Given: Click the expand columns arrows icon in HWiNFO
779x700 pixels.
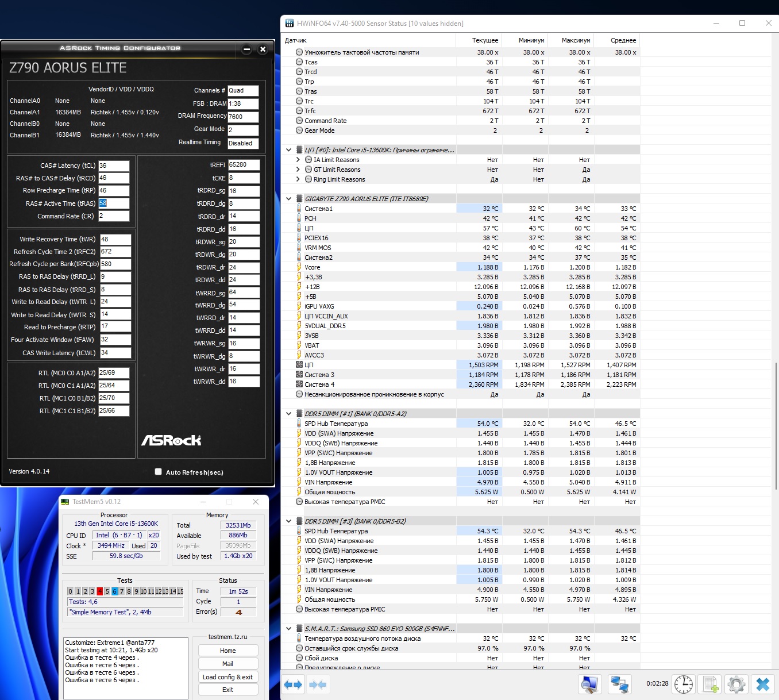Looking at the screenshot, I should click(x=294, y=684).
